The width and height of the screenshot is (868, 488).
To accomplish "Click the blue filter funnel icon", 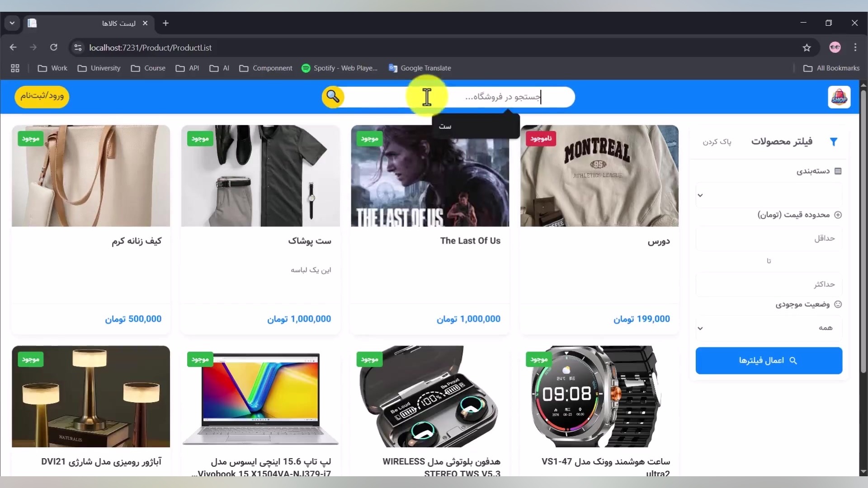I will (834, 142).
